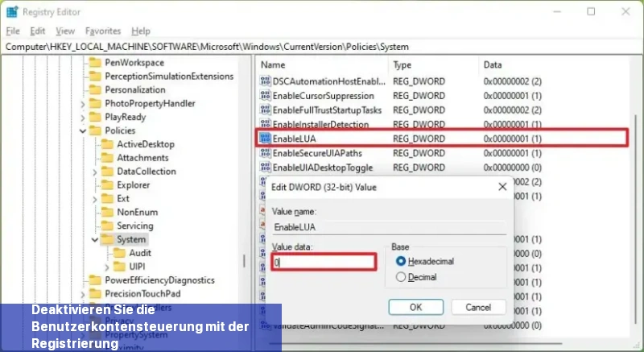Click the Registry Editor app icon
This screenshot has height=352, width=644.
12,12
